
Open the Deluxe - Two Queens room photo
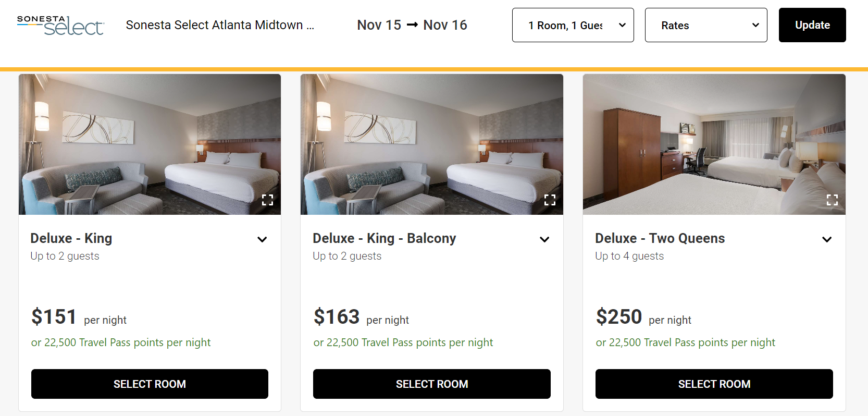[714, 144]
